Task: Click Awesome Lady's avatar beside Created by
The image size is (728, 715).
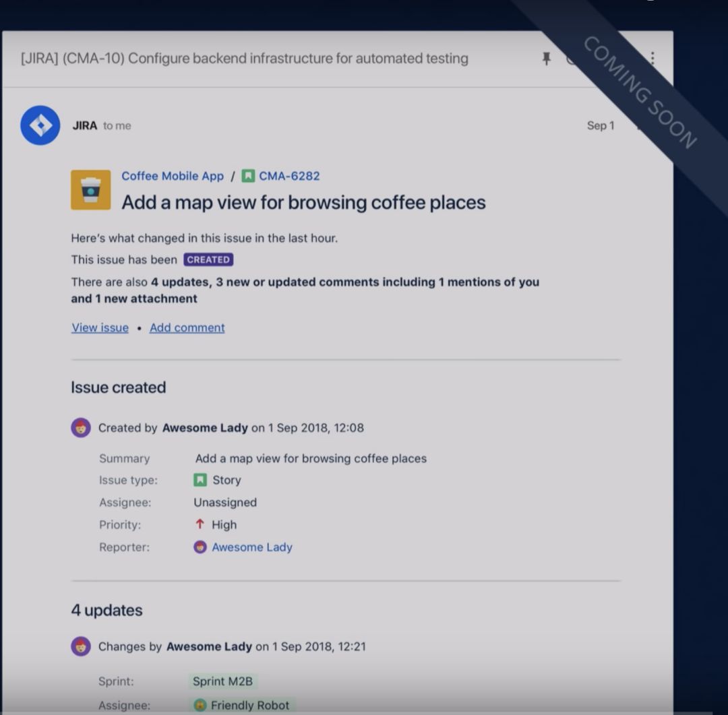Action: [81, 428]
